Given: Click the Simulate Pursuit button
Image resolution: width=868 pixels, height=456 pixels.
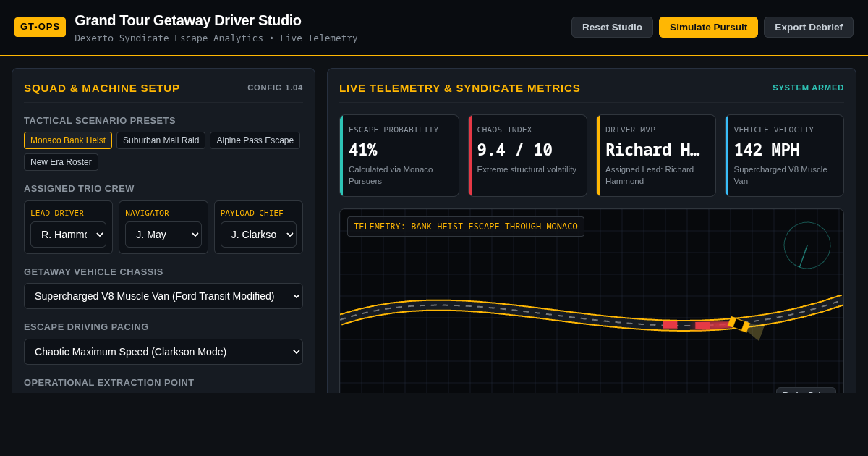Looking at the screenshot, I should [708, 28].
